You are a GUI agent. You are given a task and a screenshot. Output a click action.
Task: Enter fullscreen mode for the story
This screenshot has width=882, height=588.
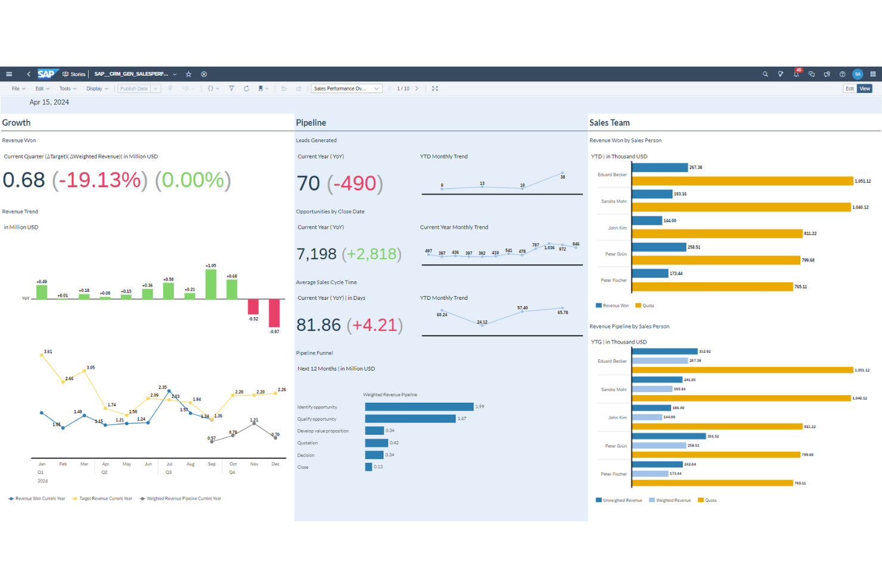point(434,88)
